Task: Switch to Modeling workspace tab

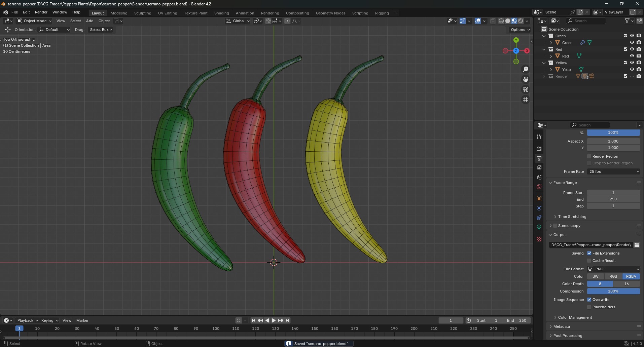Action: [119, 13]
